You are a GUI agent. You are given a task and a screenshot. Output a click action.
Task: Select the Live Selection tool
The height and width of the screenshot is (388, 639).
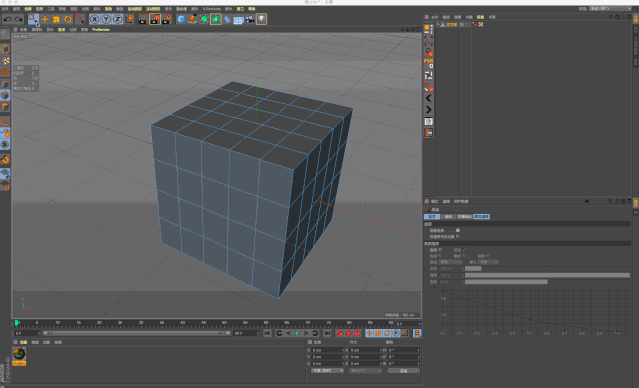33,19
